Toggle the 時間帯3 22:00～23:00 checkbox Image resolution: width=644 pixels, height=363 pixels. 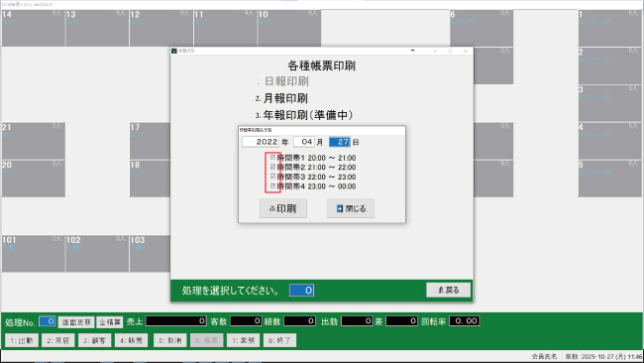point(272,177)
